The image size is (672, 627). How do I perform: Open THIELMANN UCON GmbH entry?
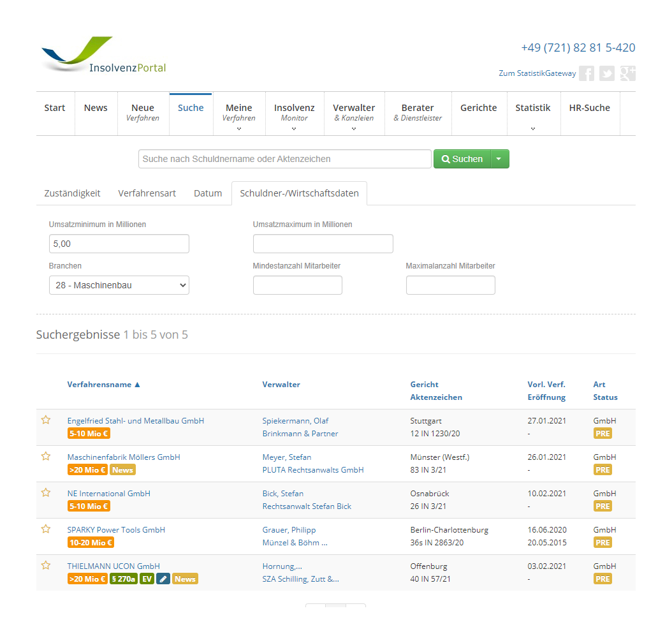click(x=113, y=566)
